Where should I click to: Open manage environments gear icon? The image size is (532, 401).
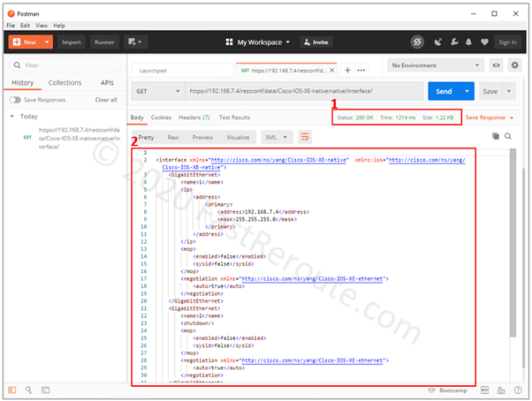coord(514,65)
